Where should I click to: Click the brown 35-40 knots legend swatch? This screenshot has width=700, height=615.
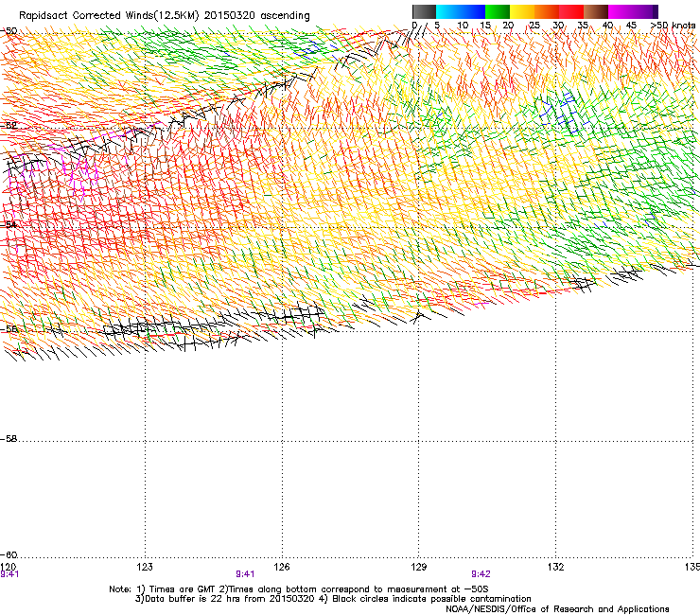tap(596, 11)
